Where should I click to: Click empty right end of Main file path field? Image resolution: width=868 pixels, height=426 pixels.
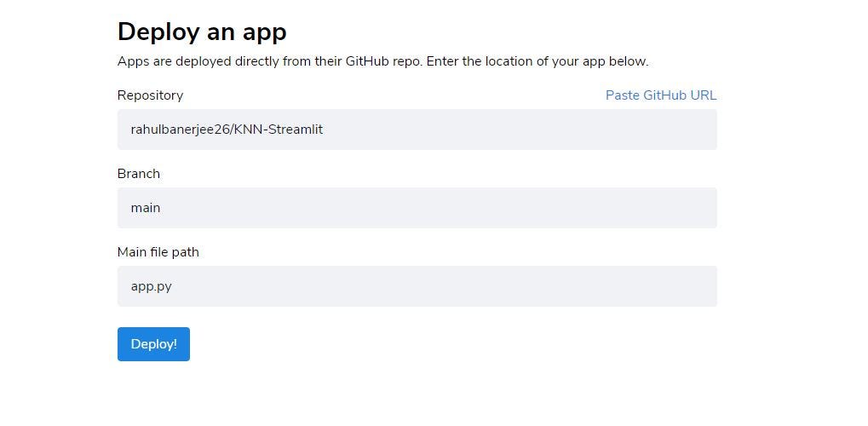click(x=664, y=286)
